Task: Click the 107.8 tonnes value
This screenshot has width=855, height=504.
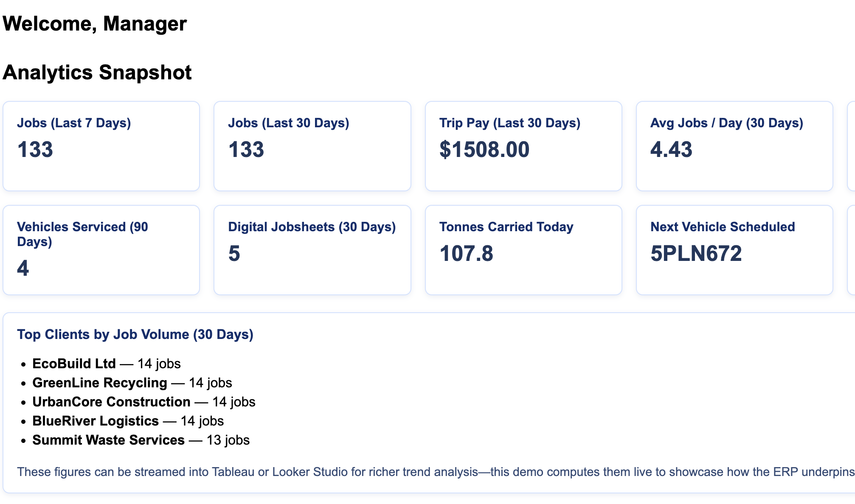Action: (466, 254)
